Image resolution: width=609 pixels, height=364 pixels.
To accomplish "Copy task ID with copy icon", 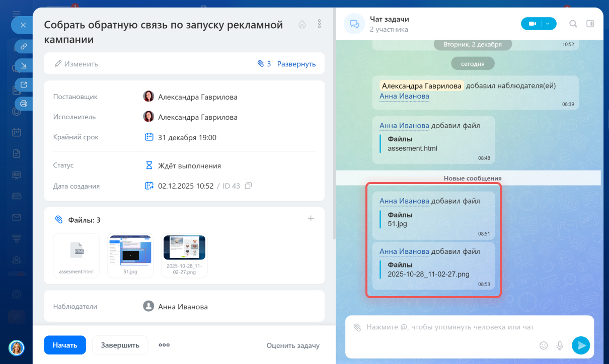I will tap(248, 186).
